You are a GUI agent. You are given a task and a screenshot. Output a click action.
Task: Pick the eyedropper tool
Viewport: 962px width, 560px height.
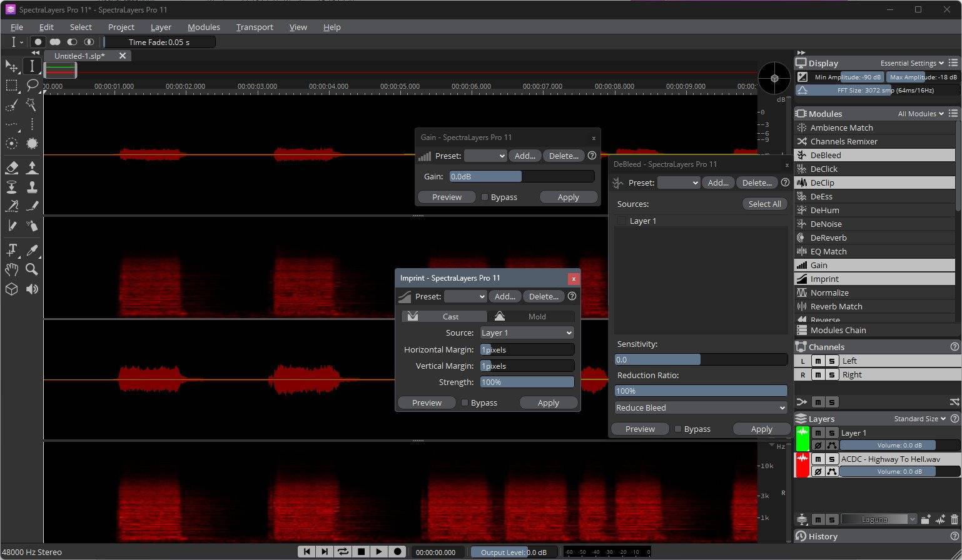click(32, 250)
